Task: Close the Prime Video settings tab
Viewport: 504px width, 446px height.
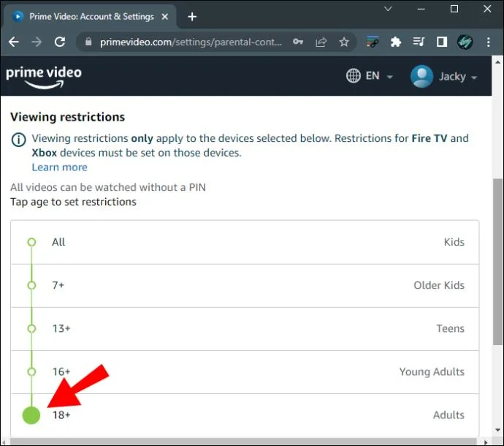Action: click(165, 16)
